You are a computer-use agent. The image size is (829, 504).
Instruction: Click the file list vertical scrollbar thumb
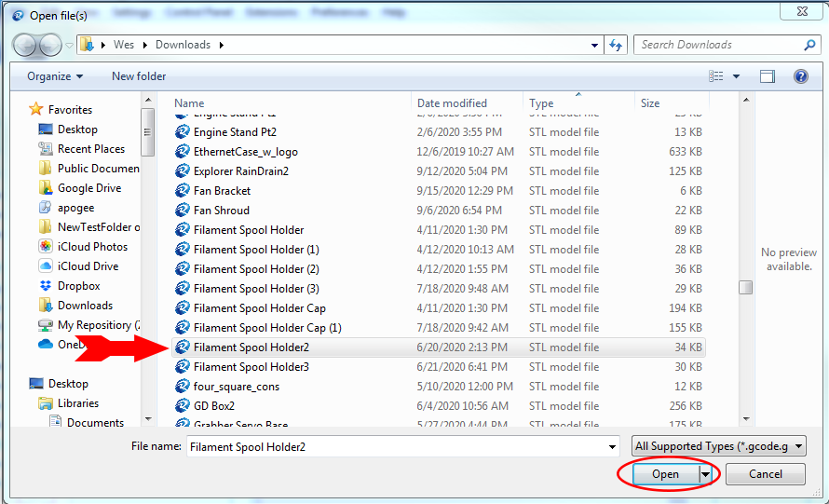(745, 288)
